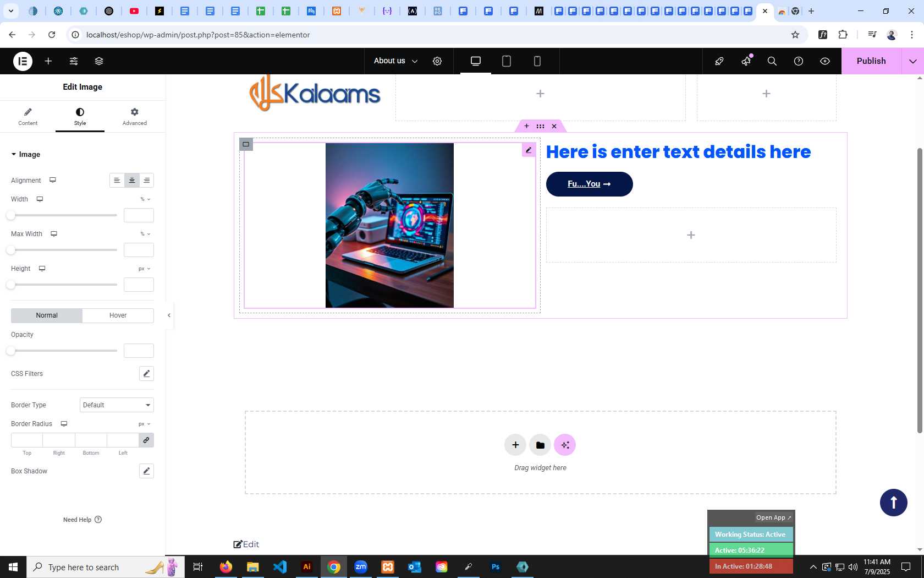Open Height unit selector
Image resolution: width=924 pixels, height=578 pixels.
pos(144,269)
